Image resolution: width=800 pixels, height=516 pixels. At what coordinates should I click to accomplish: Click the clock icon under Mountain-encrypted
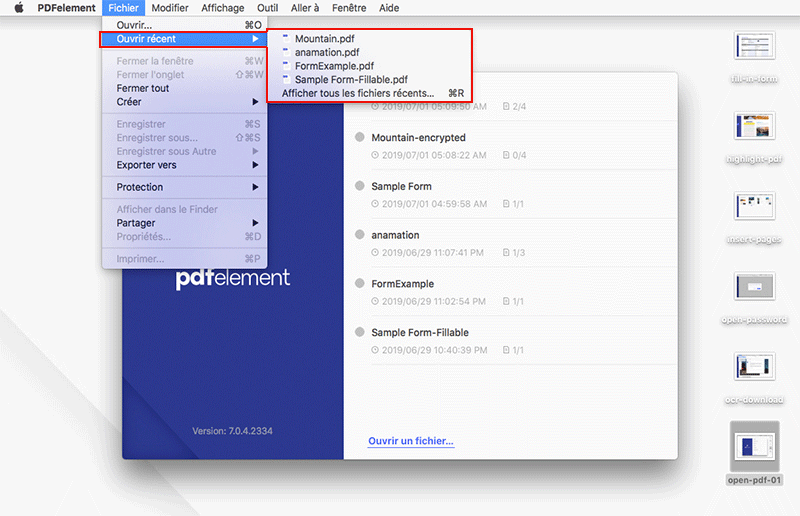[x=375, y=155]
